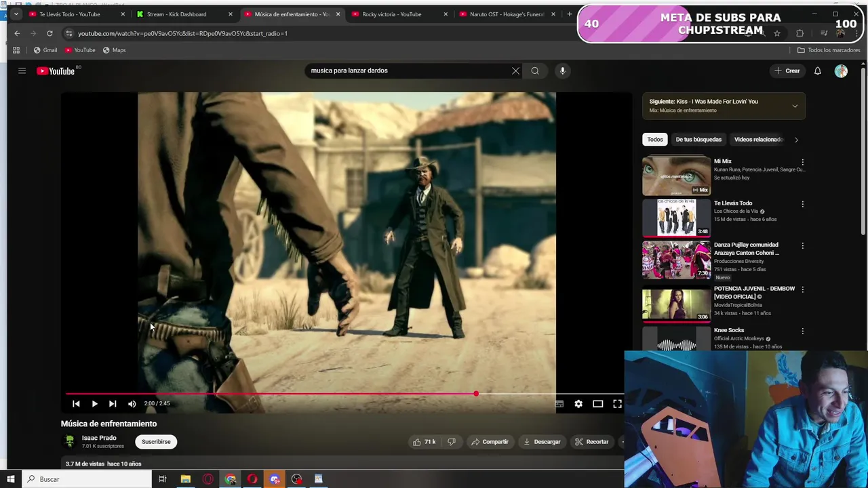Subscribe to Isaac Prado with Suscribirse

(156, 442)
